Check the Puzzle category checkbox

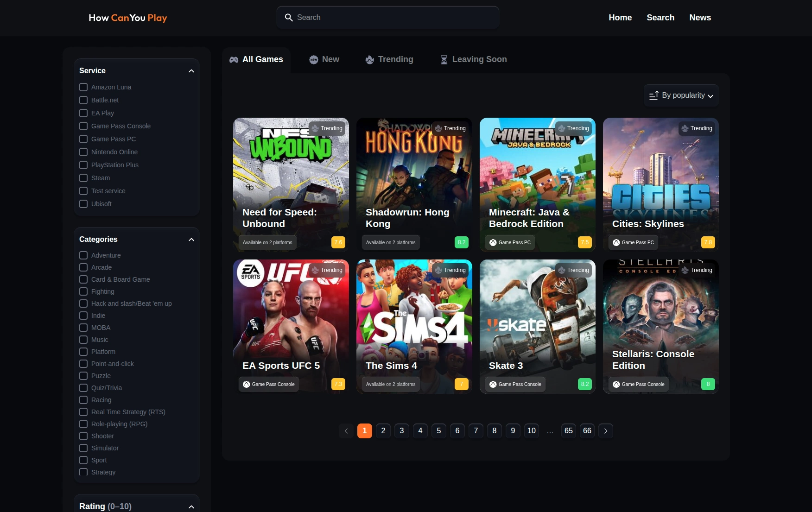[83, 376]
